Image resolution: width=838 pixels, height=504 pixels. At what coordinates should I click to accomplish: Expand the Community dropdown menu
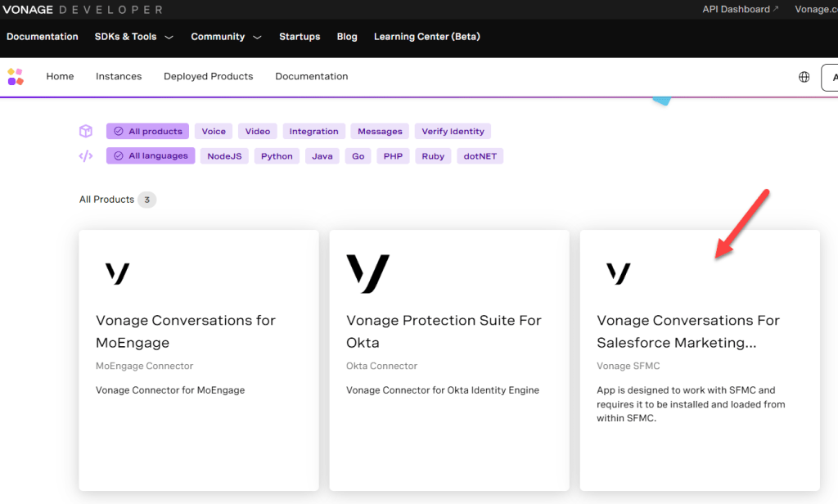226,37
